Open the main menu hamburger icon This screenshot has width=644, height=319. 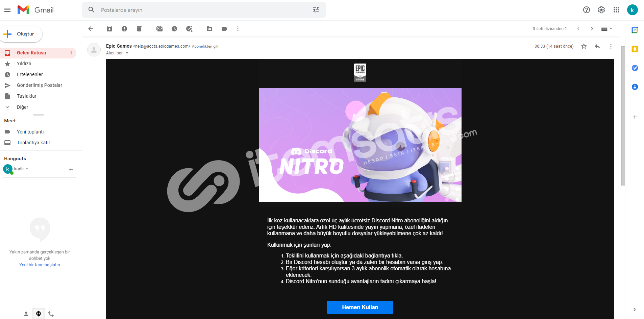click(7, 10)
